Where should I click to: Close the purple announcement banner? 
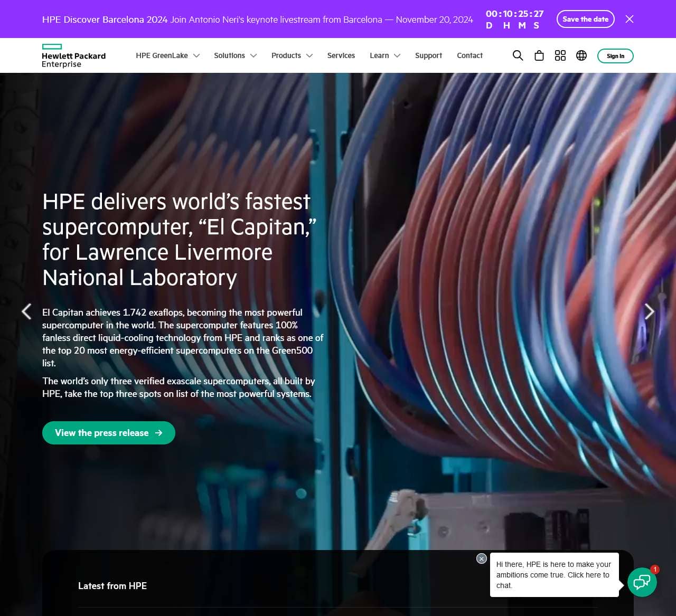629,19
